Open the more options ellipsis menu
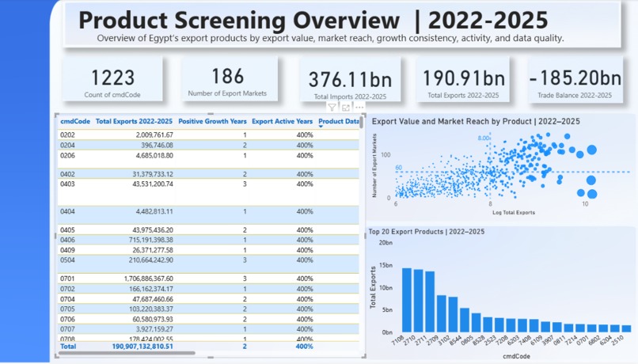The image size is (638, 364). (x=359, y=108)
